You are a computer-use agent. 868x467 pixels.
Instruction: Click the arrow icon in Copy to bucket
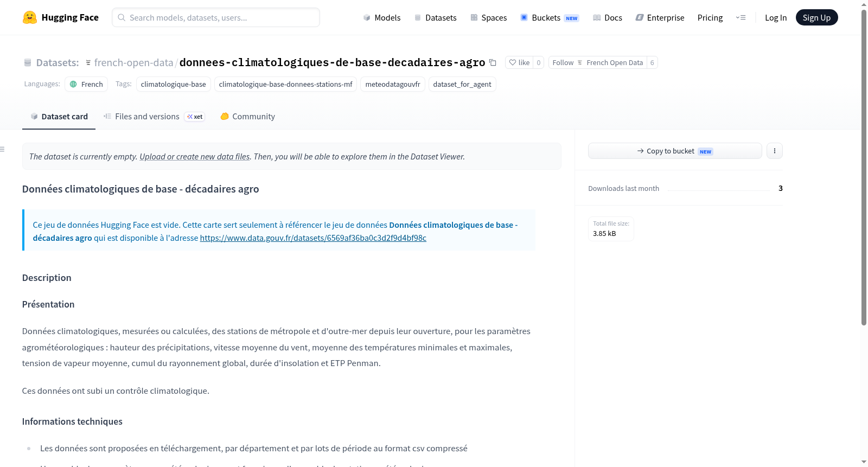[x=641, y=151]
